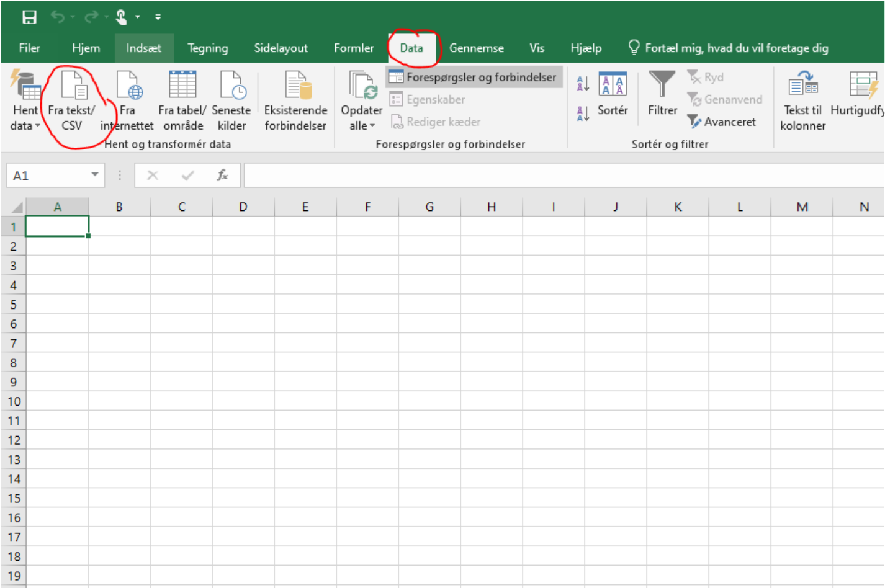Switch to the Formler tab

pos(354,48)
